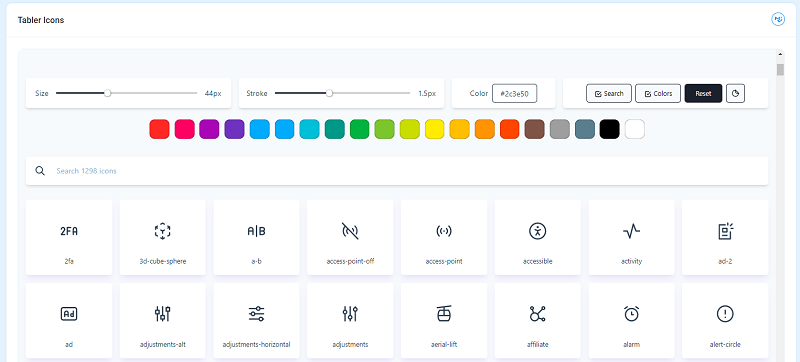Choose the access-point-off icon

pos(350,231)
